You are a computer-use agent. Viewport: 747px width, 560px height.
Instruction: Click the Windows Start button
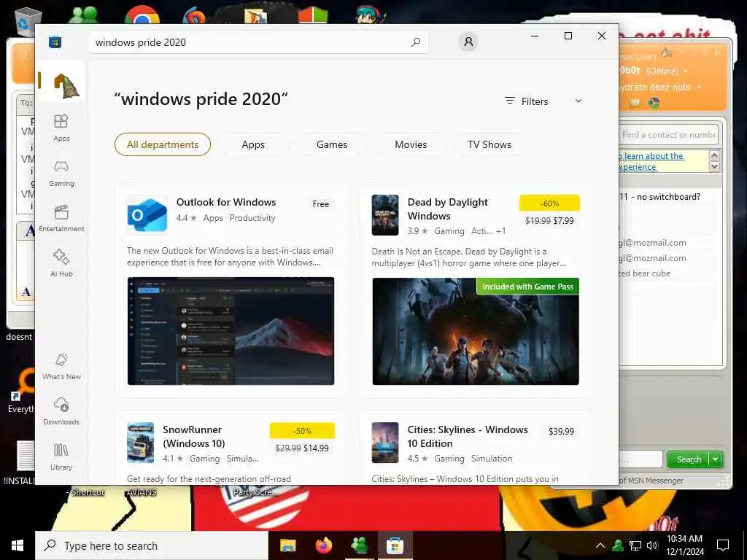coord(18,545)
